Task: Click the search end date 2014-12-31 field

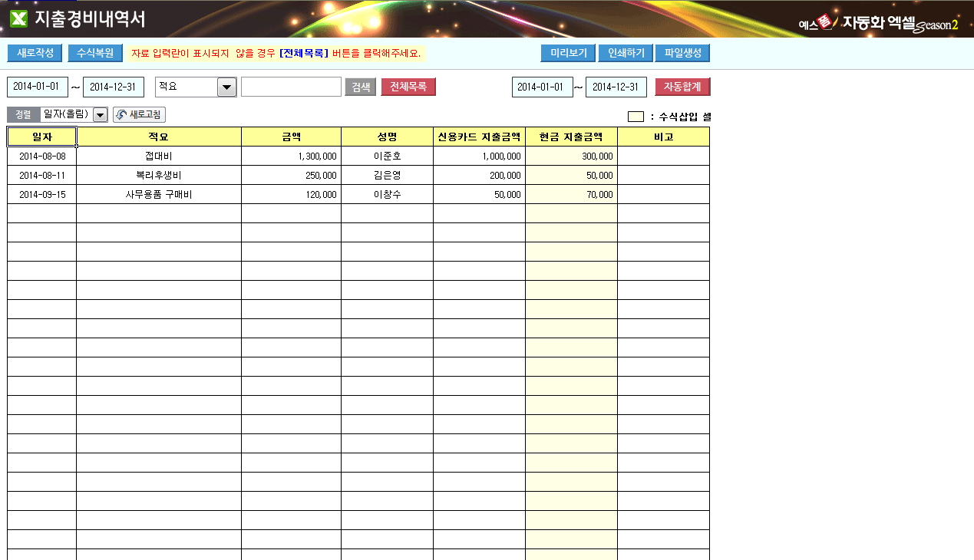Action: pyautogui.click(x=114, y=87)
